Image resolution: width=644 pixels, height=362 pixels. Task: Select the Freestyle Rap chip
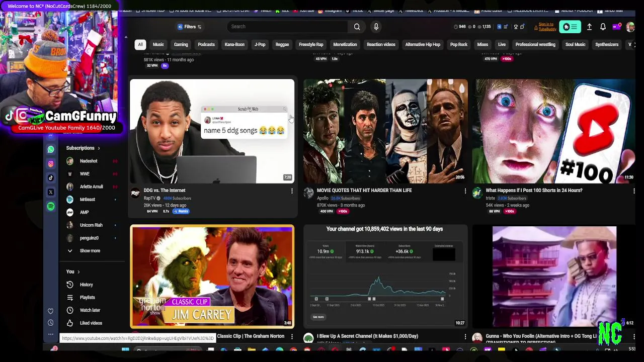pyautogui.click(x=311, y=45)
